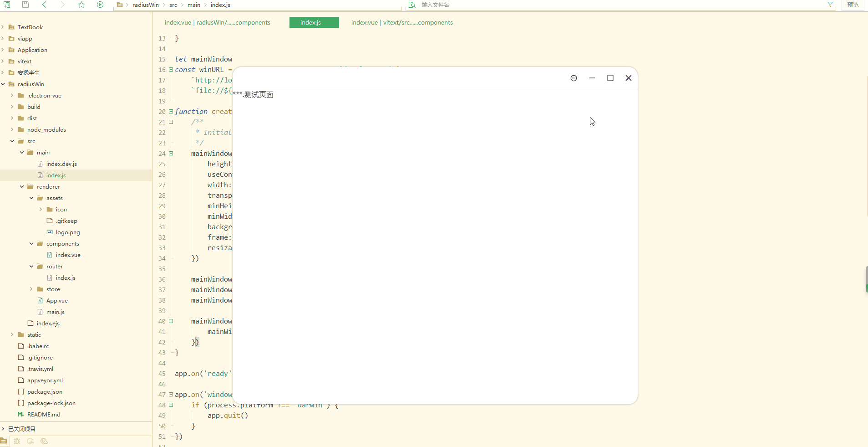Click the filter icon near preview
The image size is (868, 447).
coord(831,5)
